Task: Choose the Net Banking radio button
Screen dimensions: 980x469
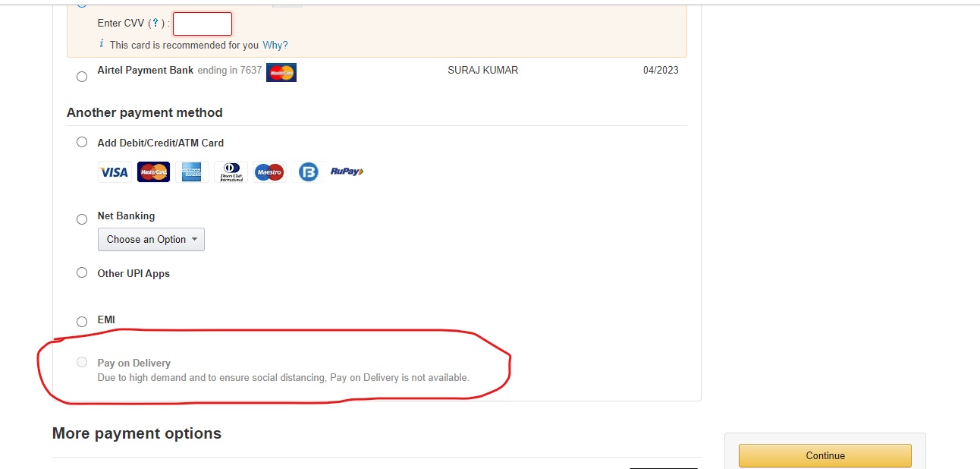Action: click(x=82, y=219)
